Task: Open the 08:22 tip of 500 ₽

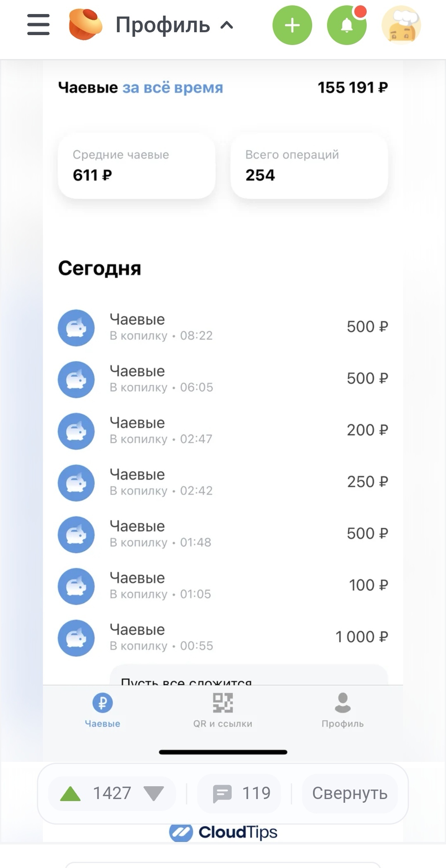Action: coord(223,327)
